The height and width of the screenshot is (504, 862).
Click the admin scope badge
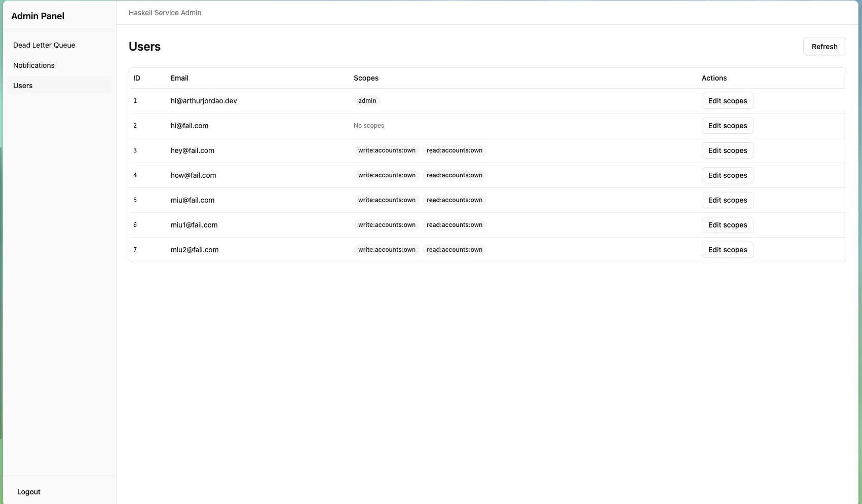[x=367, y=101]
